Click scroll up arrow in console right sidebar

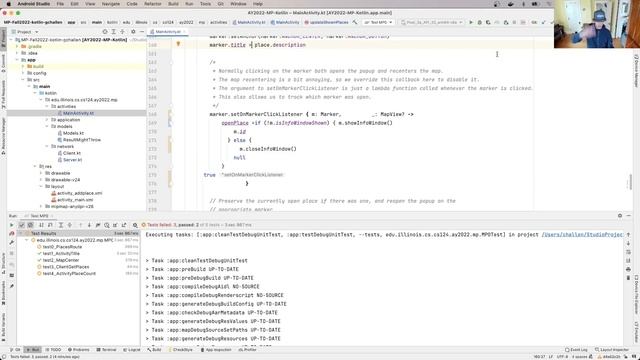[628, 235]
